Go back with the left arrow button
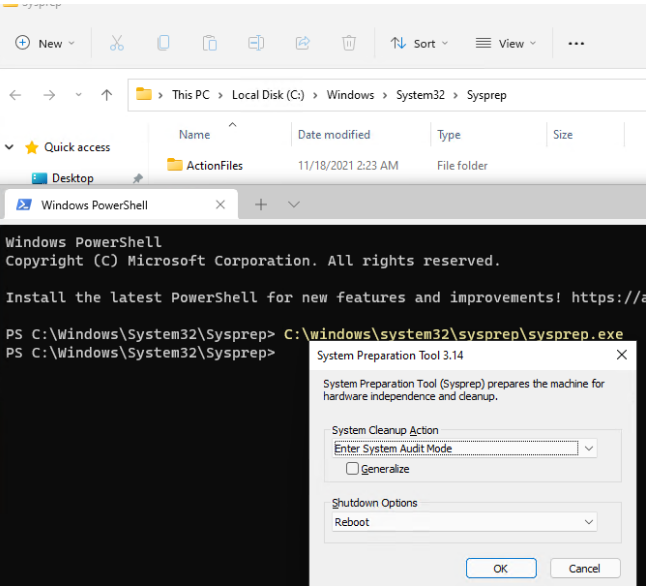Image resolution: width=663 pixels, height=586 pixels. 15,95
